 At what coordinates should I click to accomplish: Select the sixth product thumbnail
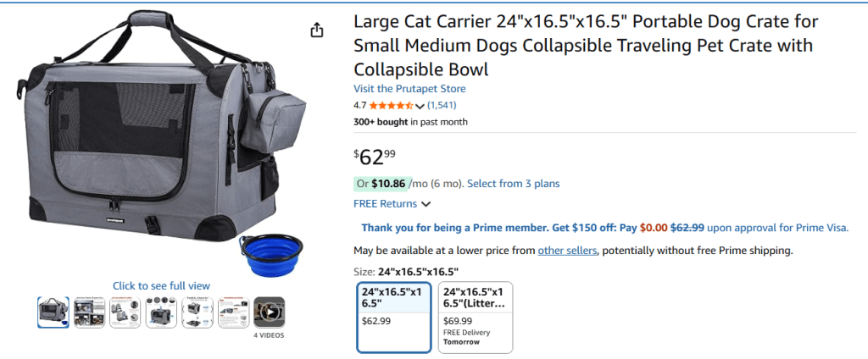233,312
